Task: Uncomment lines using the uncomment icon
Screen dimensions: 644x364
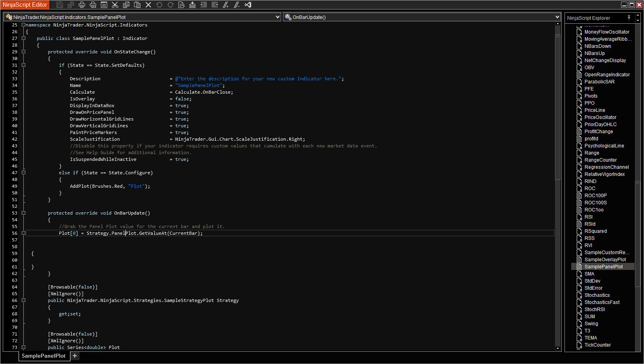Action: (x=237, y=5)
